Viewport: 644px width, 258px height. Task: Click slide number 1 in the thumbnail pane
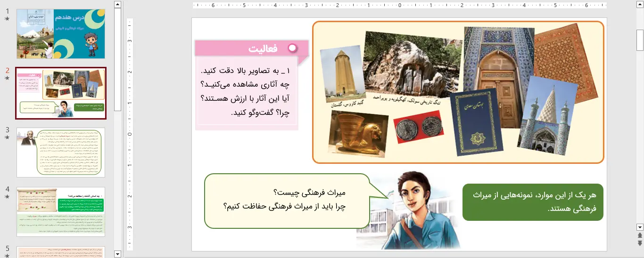tap(7, 11)
